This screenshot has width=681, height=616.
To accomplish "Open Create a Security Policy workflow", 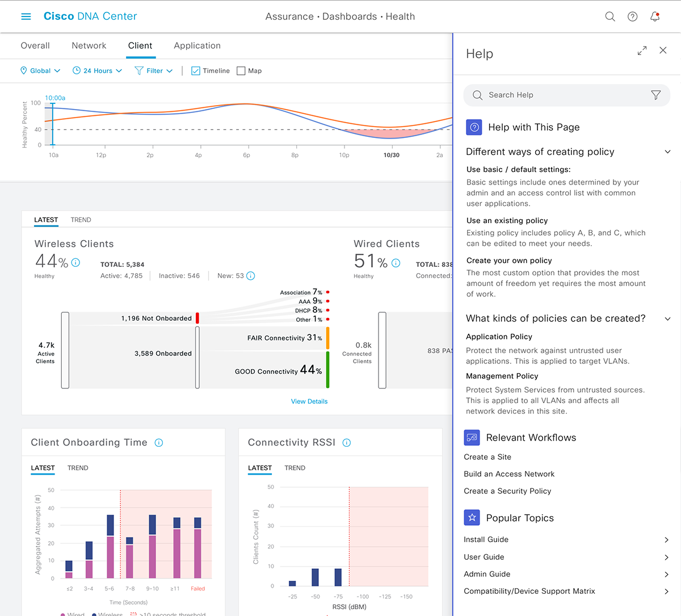I will [507, 491].
